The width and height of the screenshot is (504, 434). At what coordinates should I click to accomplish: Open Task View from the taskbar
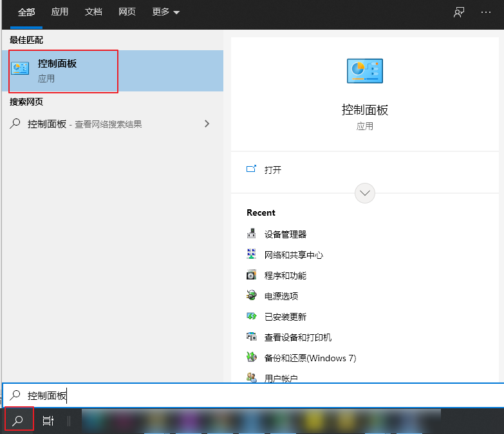tap(48, 420)
